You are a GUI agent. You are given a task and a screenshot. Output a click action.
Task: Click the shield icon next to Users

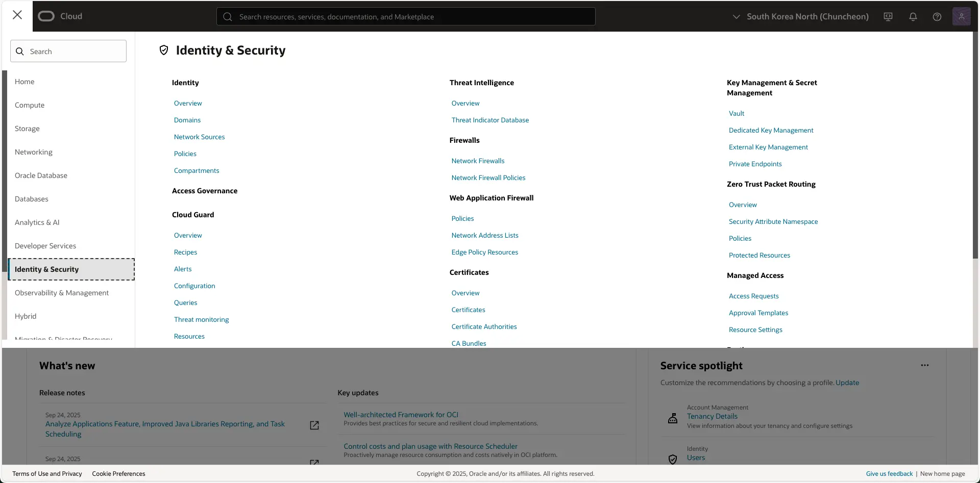(673, 459)
